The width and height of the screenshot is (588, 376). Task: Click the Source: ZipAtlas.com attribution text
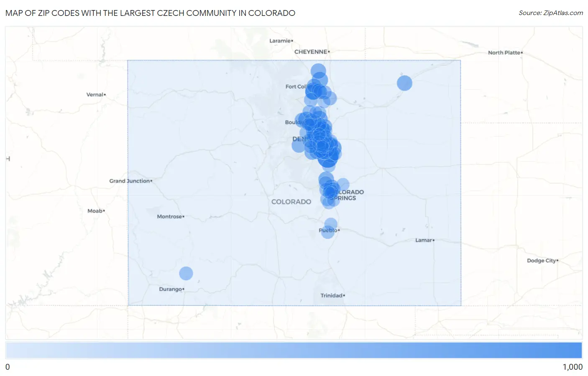point(551,13)
